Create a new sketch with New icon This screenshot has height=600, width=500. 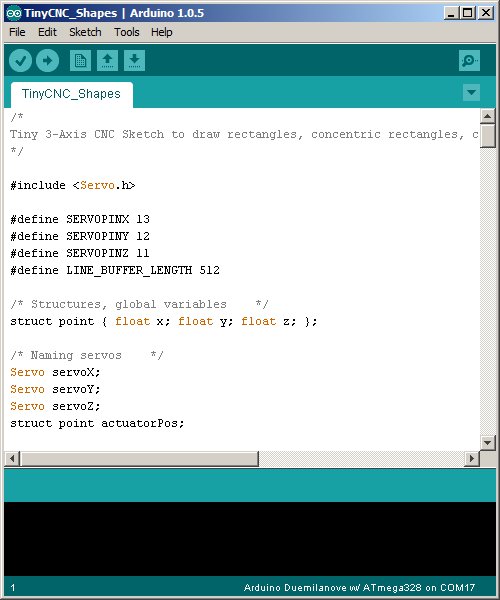tap(80, 60)
